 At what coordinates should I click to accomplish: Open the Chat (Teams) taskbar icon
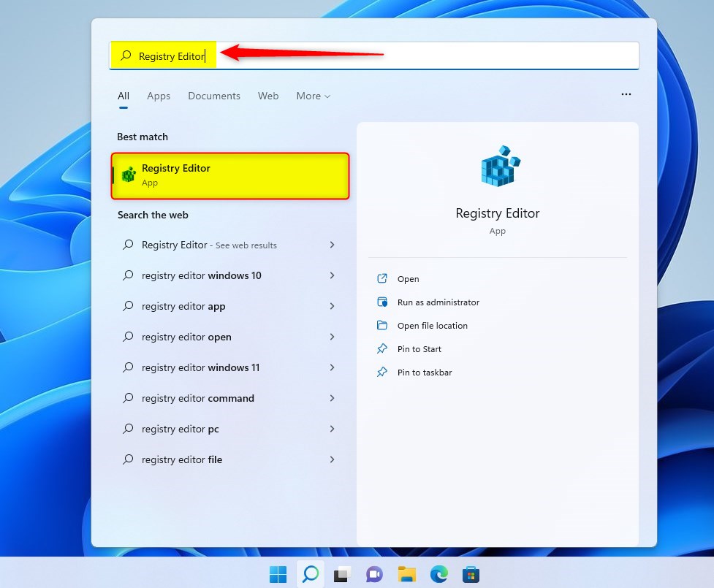point(374,574)
